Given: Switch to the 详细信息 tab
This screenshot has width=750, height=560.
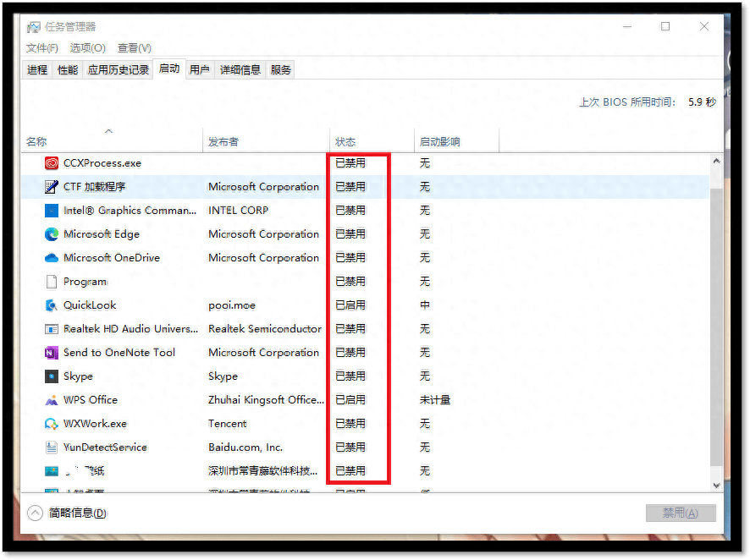Looking at the screenshot, I should coord(240,70).
